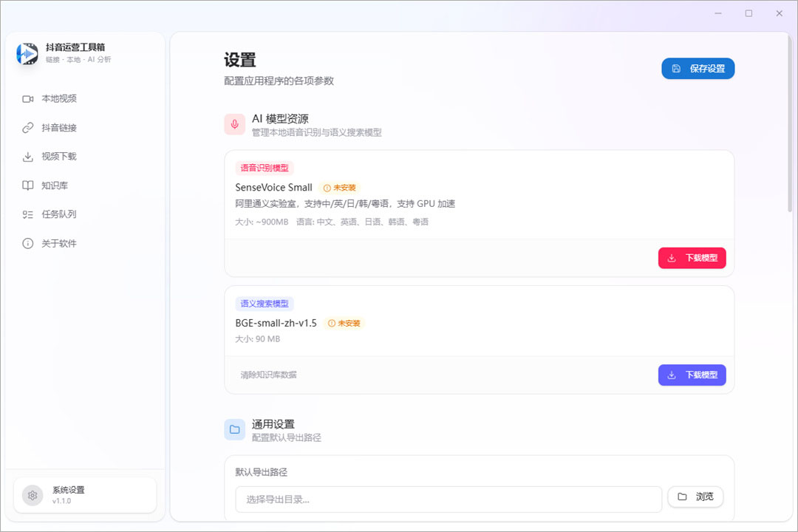Screen dimensions: 798x532
Task: Click the folder icon beside 通用设置
Action: click(x=234, y=429)
